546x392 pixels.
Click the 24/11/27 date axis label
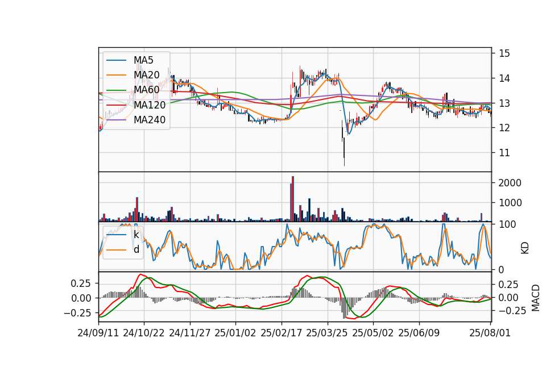(190, 333)
